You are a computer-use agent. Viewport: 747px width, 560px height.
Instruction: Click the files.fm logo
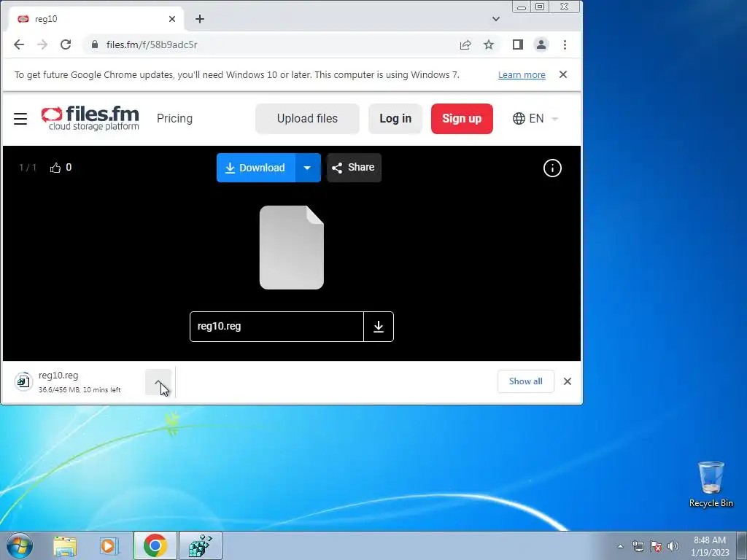point(90,118)
